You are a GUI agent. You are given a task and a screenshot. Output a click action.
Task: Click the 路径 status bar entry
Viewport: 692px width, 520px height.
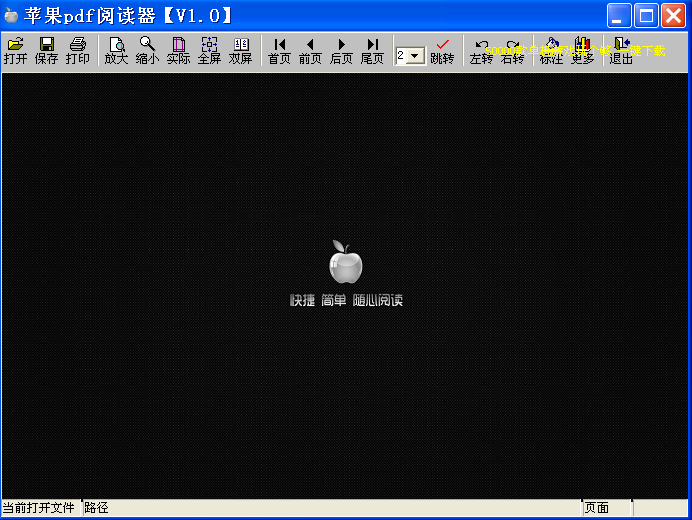[x=96, y=508]
